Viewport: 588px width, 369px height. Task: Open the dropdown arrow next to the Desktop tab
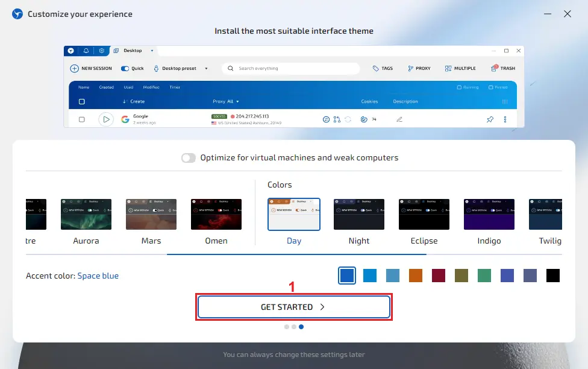pyautogui.click(x=152, y=51)
